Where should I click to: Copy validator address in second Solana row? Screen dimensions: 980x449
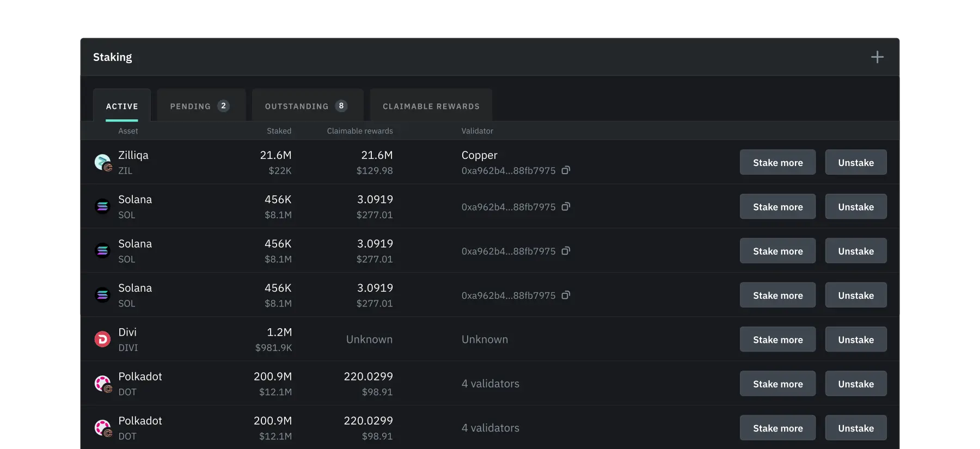click(x=566, y=251)
